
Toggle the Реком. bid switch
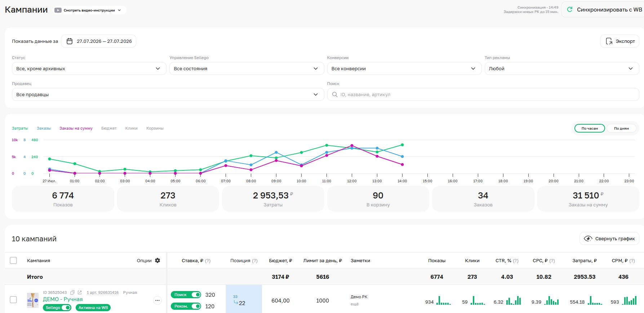pyautogui.click(x=196, y=306)
